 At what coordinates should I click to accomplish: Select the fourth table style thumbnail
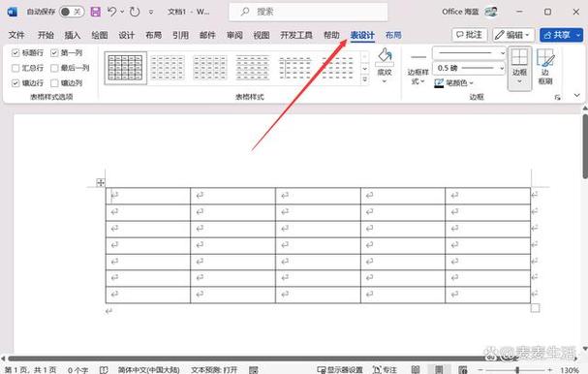click(253, 68)
